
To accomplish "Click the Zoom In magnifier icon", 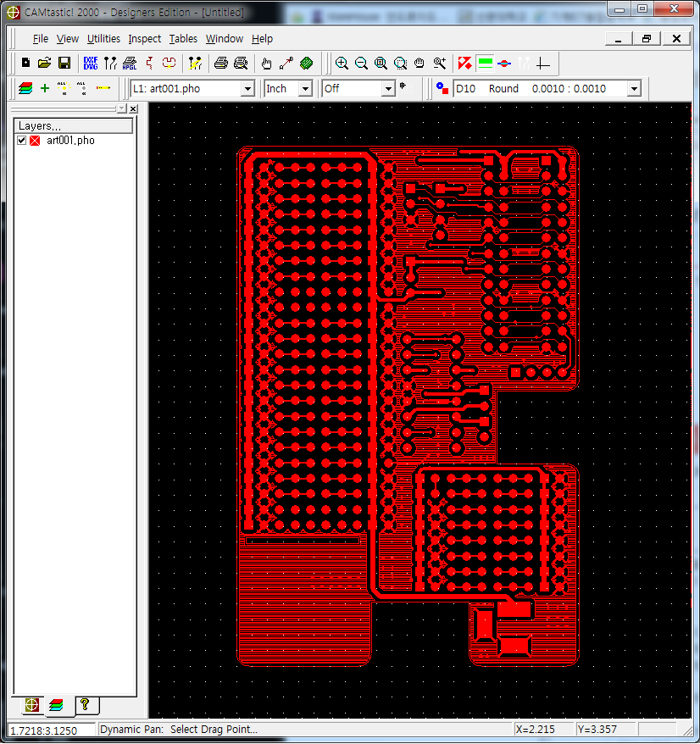I will [342, 63].
